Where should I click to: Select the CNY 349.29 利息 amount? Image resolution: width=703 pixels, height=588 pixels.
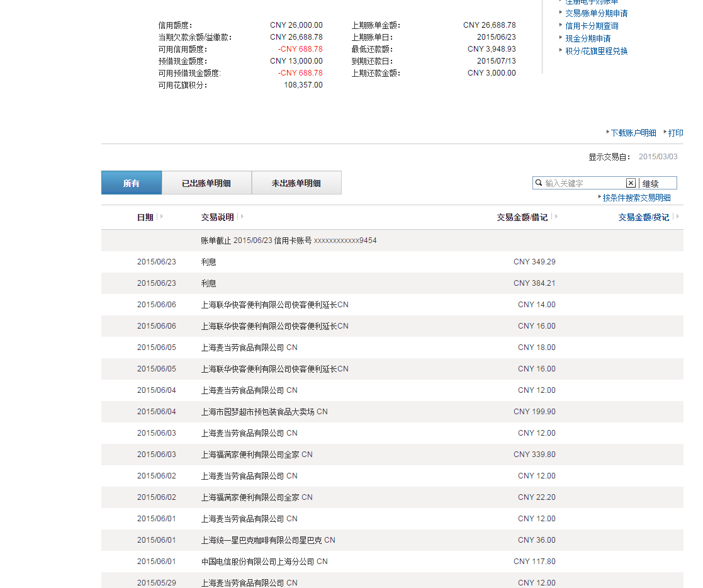coord(534,261)
